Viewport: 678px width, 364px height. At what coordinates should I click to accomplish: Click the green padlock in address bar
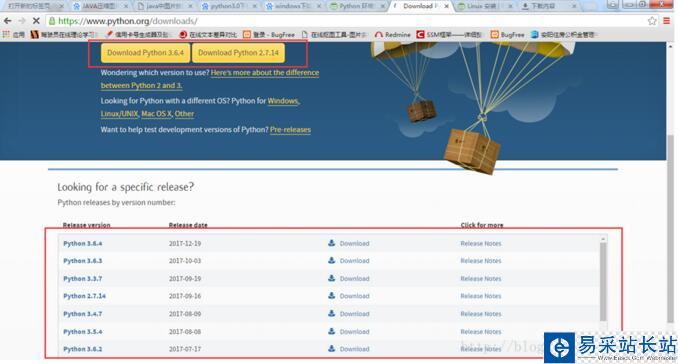click(x=52, y=21)
